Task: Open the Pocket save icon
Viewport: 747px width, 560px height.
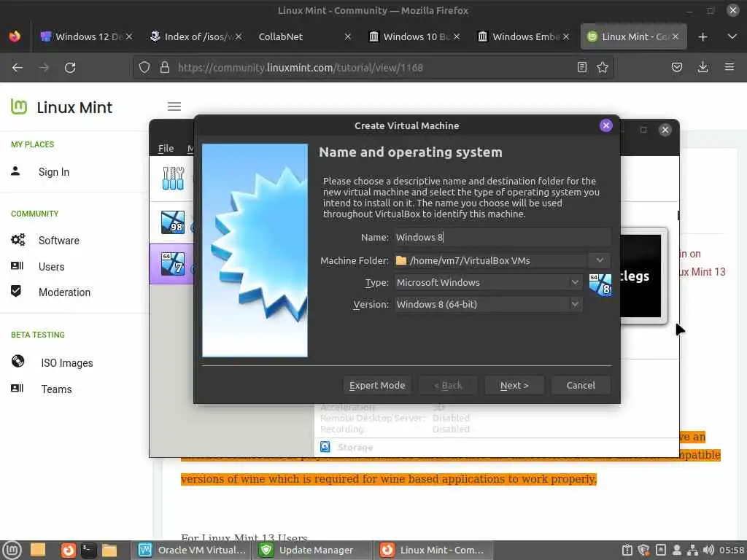Action: pyautogui.click(x=676, y=68)
